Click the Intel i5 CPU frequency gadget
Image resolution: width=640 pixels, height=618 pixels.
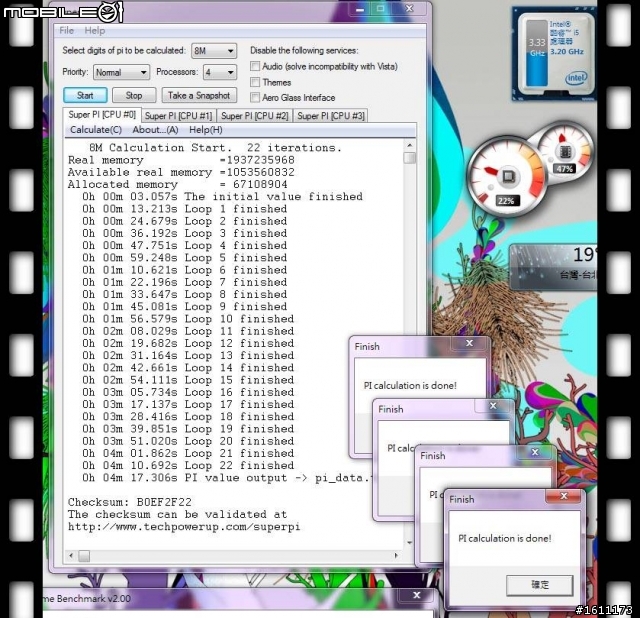coord(555,53)
